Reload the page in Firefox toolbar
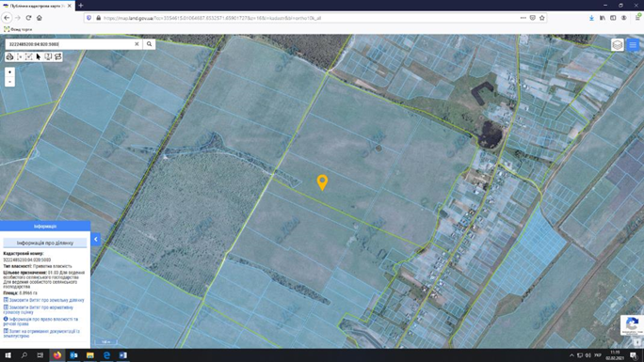The height and width of the screenshot is (362, 644). [x=28, y=18]
